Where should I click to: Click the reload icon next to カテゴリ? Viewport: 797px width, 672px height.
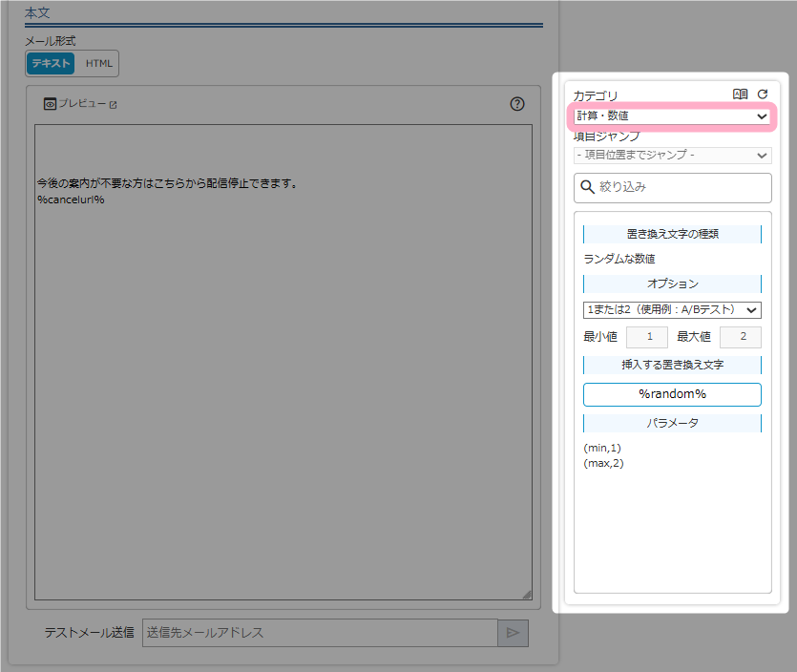[763, 94]
